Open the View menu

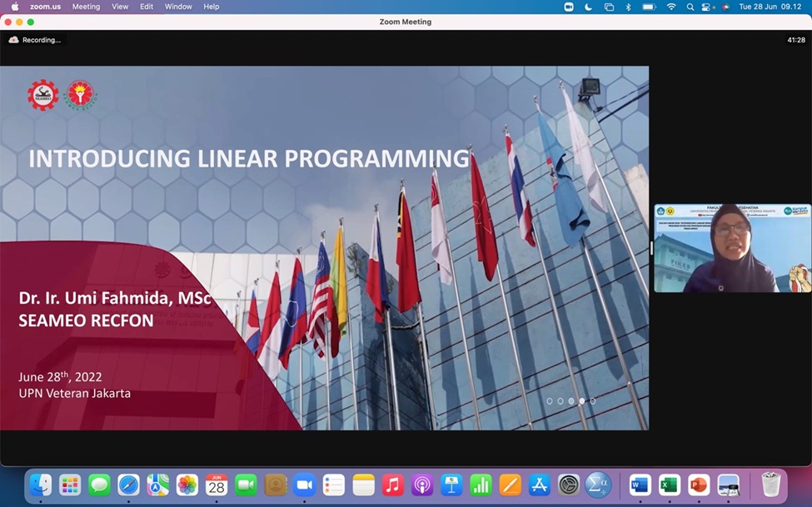pyautogui.click(x=120, y=7)
